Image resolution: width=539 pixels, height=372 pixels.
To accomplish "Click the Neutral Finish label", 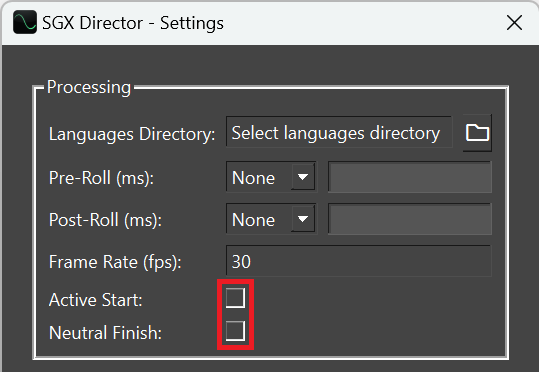I will [x=105, y=333].
